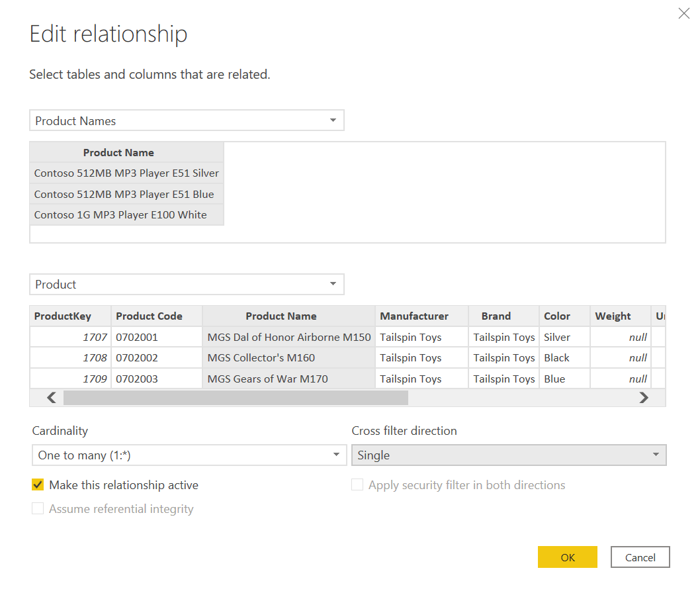Click the Silver color cell

(565, 337)
